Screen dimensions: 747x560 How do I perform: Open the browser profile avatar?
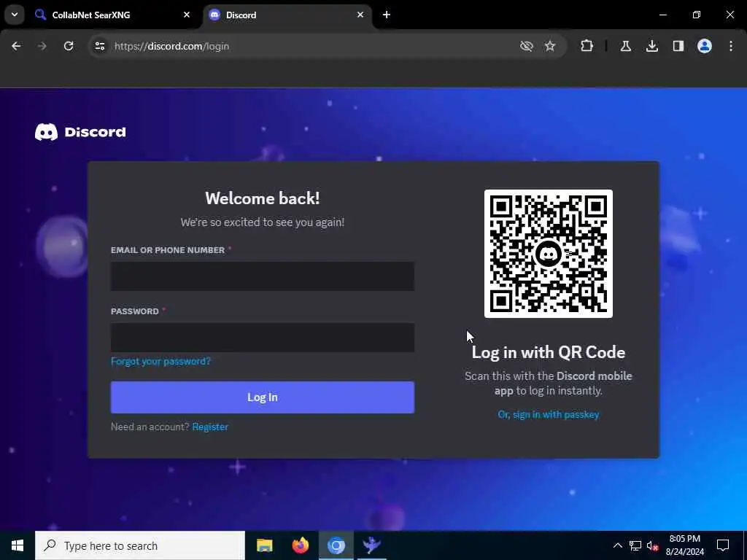click(x=705, y=46)
